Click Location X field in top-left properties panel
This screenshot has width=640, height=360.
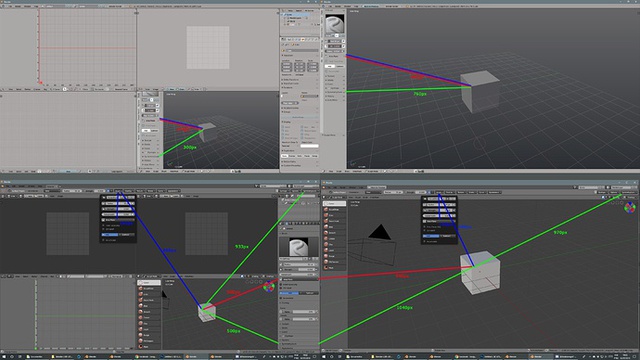pos(287,64)
